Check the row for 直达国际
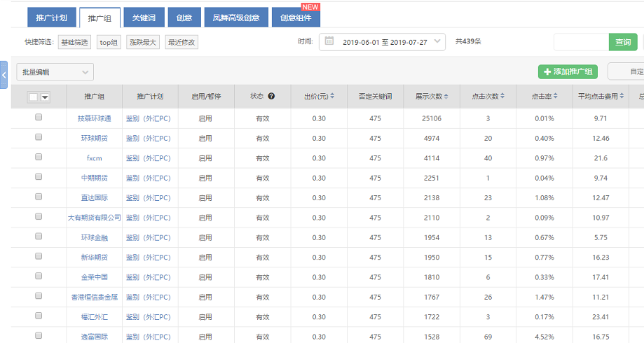Viewport: 644px width, 343px height. [x=39, y=197]
